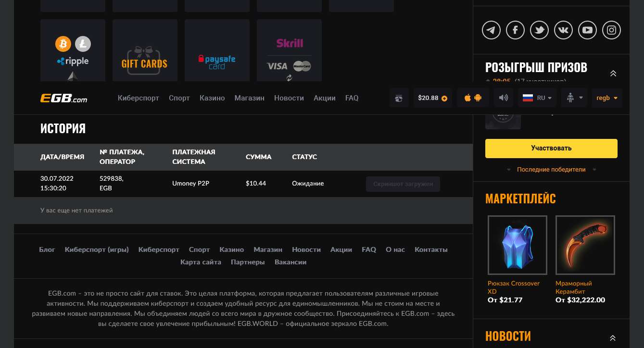The image size is (644, 348).
Task: Open the Мраморный Керамбит item thumbnail
Action: tap(585, 245)
